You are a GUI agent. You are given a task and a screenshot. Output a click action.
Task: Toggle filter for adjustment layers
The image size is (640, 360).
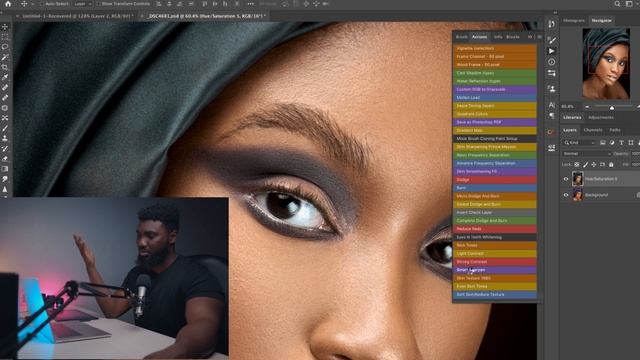click(x=612, y=142)
